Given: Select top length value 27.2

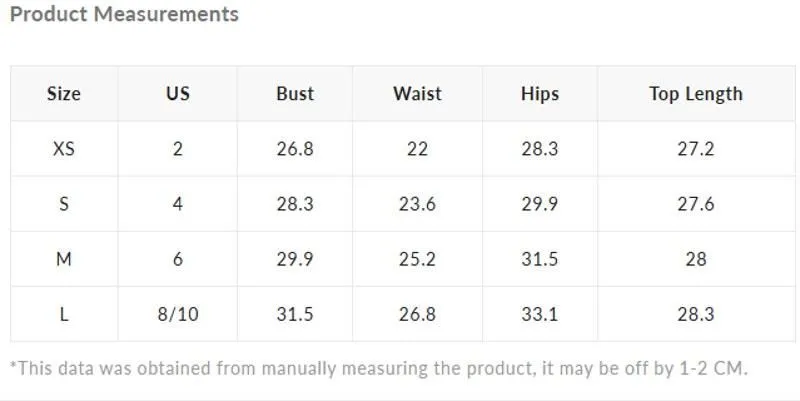Looking at the screenshot, I should (696, 149).
